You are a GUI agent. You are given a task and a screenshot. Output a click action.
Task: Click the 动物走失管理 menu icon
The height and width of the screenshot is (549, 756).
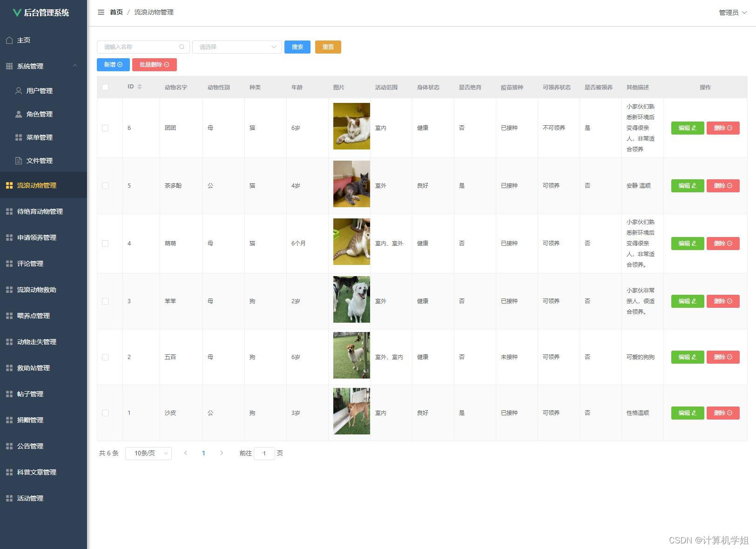coord(9,342)
